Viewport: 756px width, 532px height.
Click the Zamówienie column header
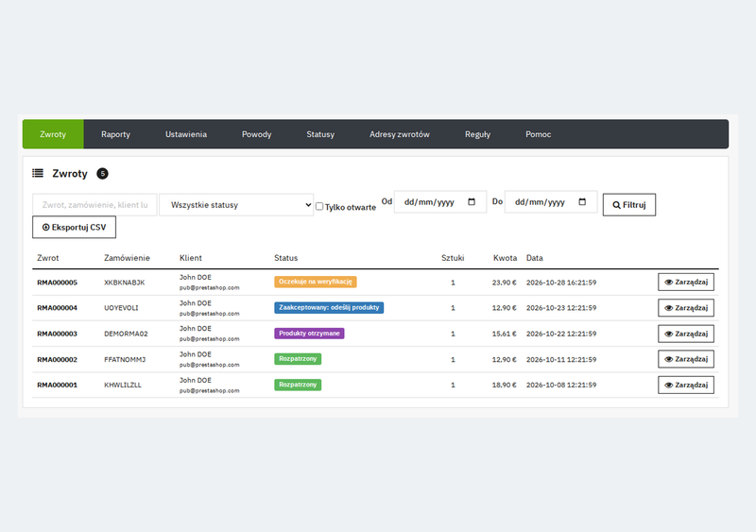[127, 258]
